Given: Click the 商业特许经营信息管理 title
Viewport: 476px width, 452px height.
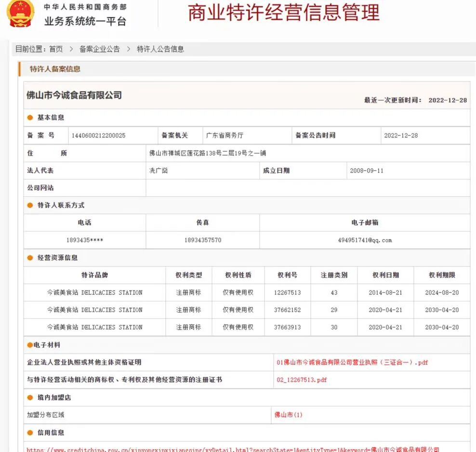Looking at the screenshot, I should coord(284,13).
